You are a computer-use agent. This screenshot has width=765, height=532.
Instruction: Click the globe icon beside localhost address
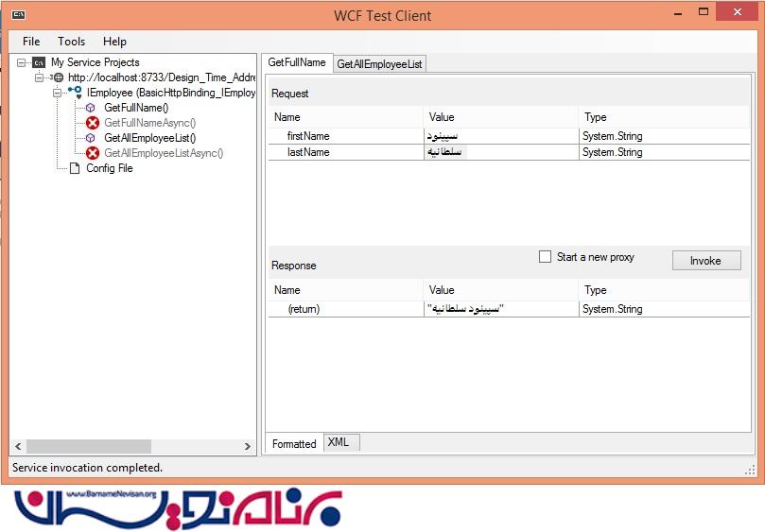tap(58, 77)
